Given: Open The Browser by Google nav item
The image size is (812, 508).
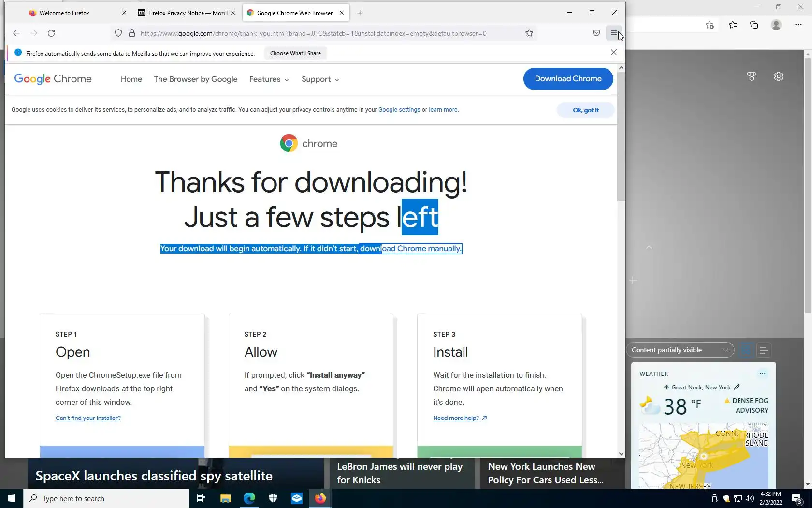Looking at the screenshot, I should (x=196, y=79).
